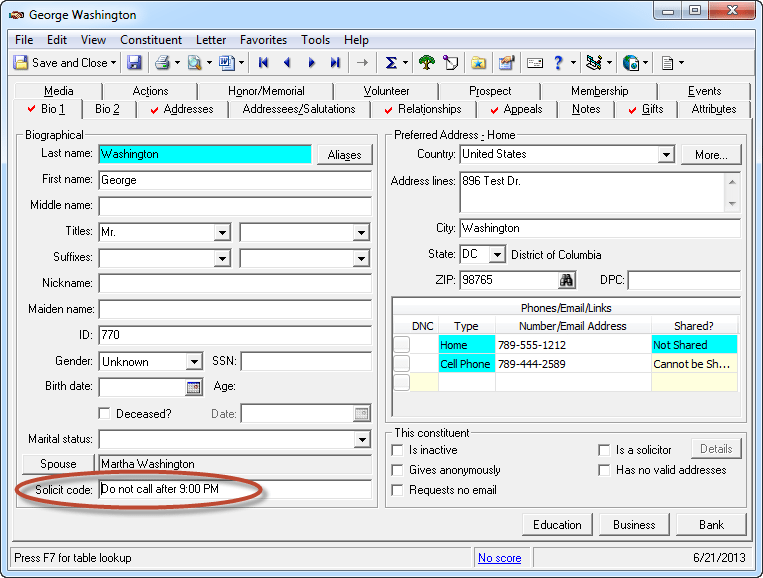Go to last record arrow icon
The image size is (763, 578).
[335, 63]
